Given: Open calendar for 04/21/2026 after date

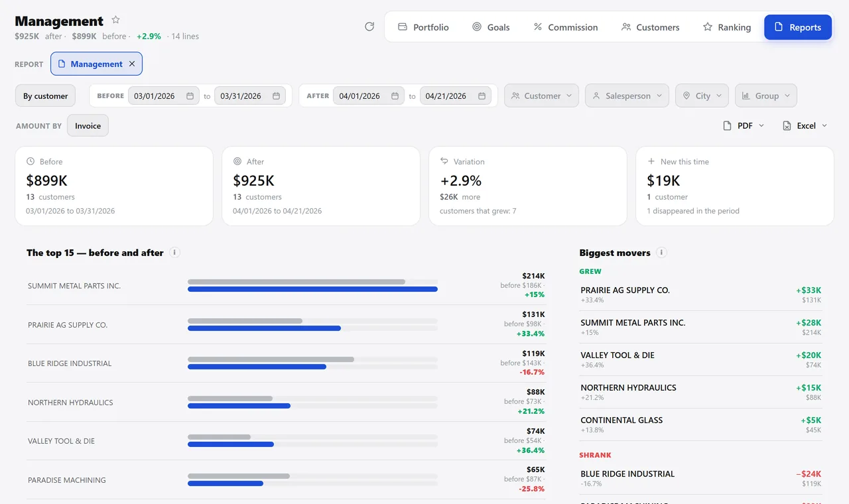Looking at the screenshot, I should point(481,96).
